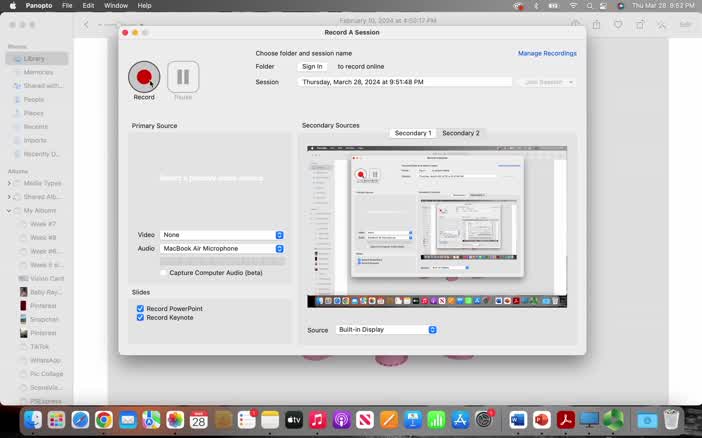Enable Capture Computer Audio (beta) checkbox
This screenshot has height=438, width=702.
click(164, 273)
